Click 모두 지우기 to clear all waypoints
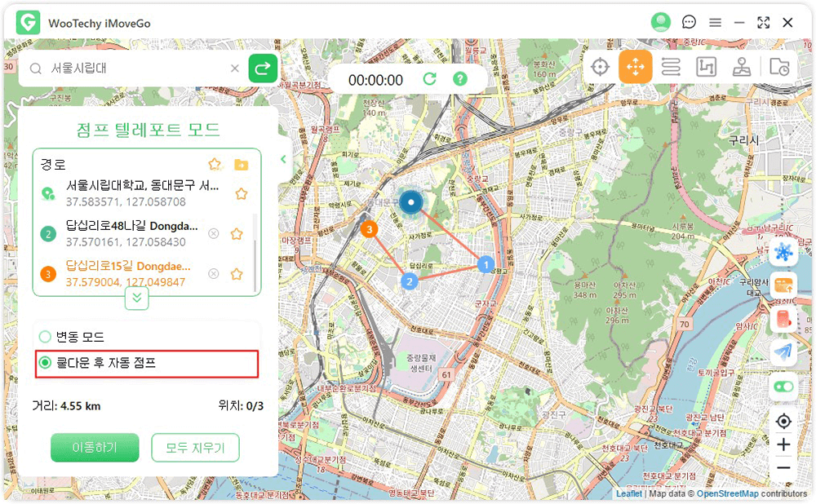 pyautogui.click(x=195, y=448)
